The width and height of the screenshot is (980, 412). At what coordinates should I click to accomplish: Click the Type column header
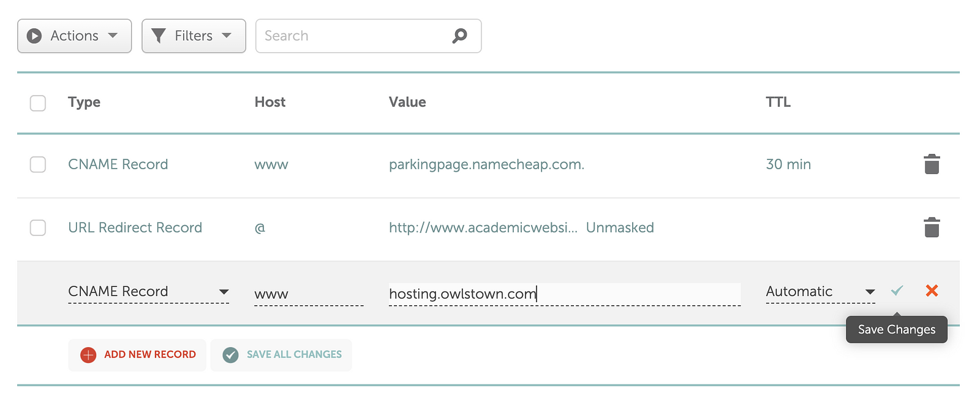tap(84, 102)
